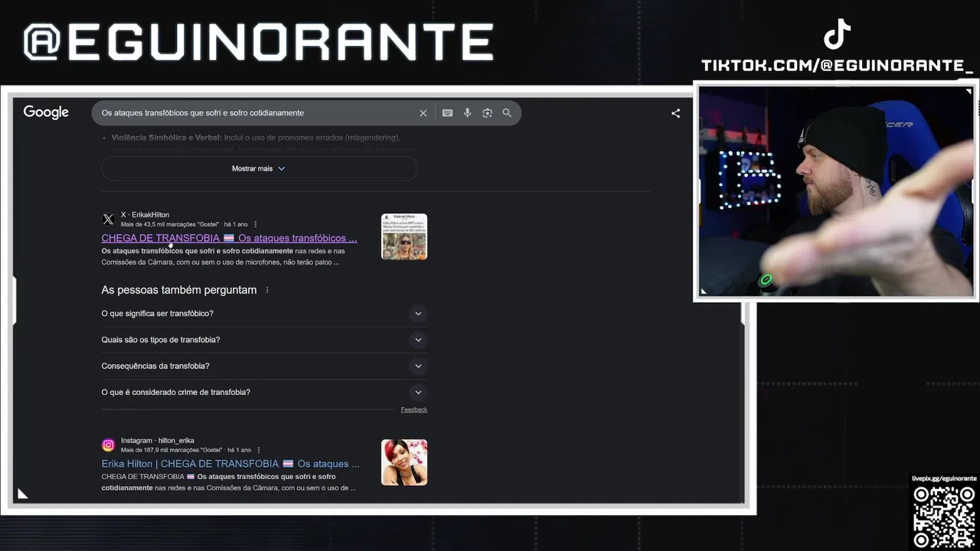Expand 'O que é considerado crime de transfobia?'
This screenshot has height=551, width=980.
coord(264,392)
